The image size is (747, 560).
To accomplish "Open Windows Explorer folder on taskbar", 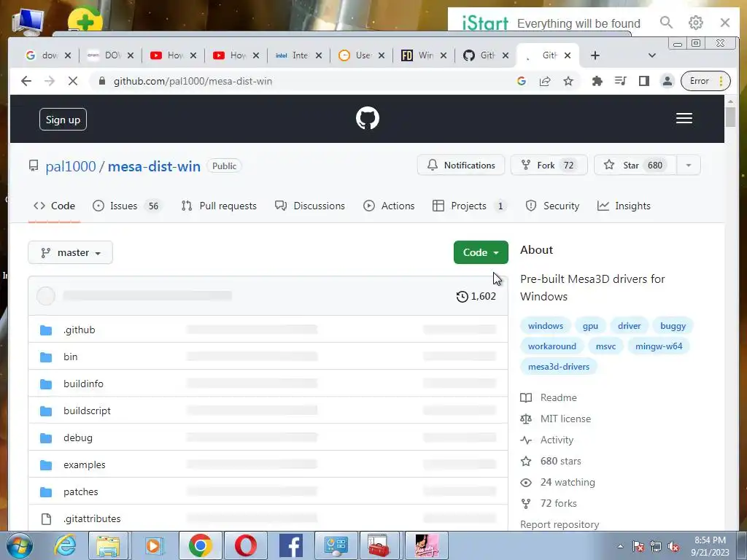I will tap(108, 545).
